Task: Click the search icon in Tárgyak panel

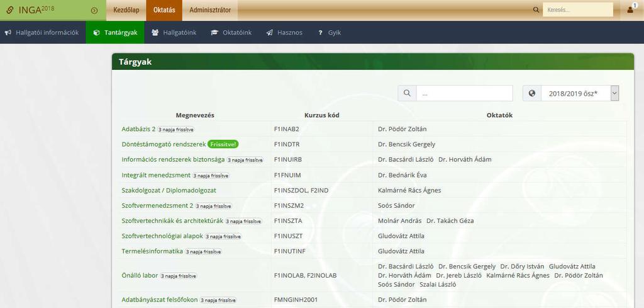Action: [x=407, y=93]
